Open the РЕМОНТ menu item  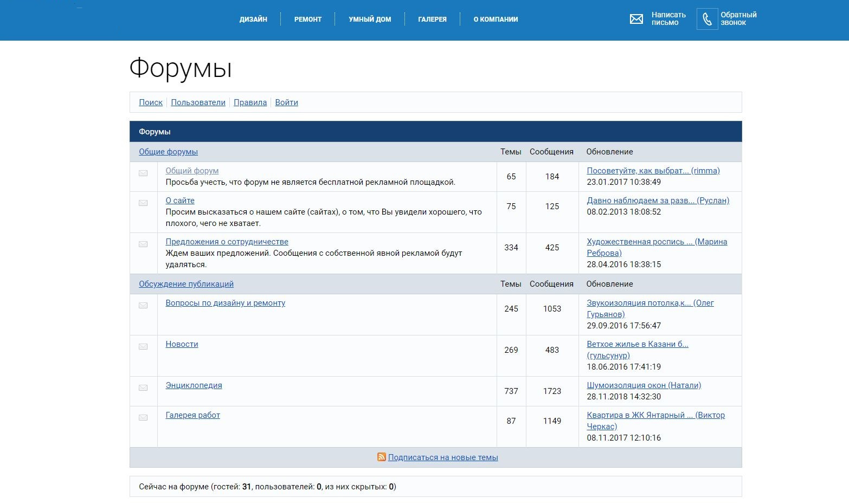pos(308,20)
